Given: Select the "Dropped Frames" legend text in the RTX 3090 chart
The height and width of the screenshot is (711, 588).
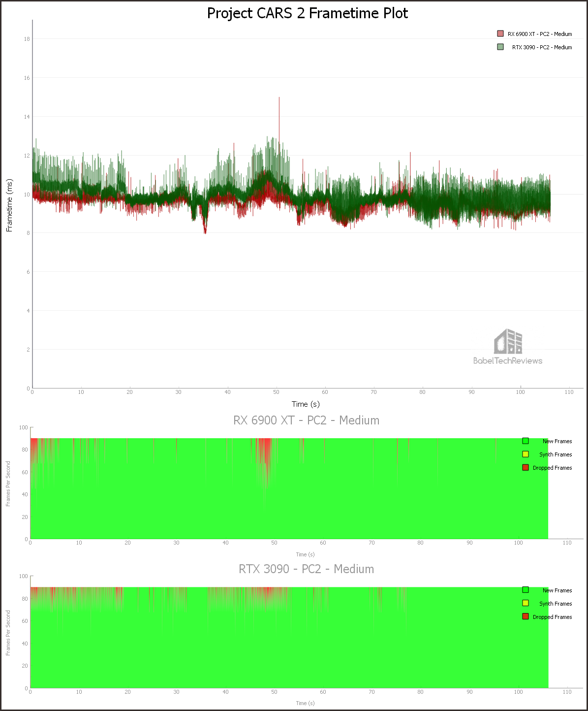Looking at the screenshot, I should (x=552, y=617).
